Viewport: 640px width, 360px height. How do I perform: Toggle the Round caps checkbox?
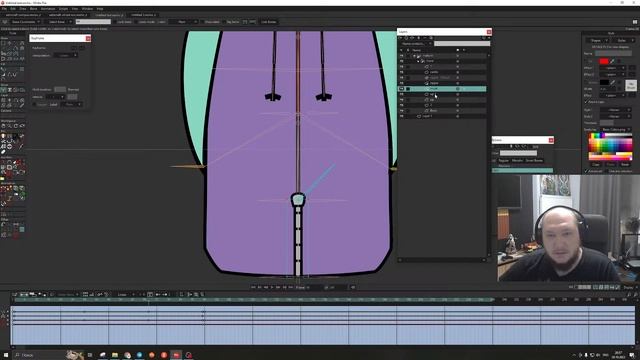click(586, 102)
